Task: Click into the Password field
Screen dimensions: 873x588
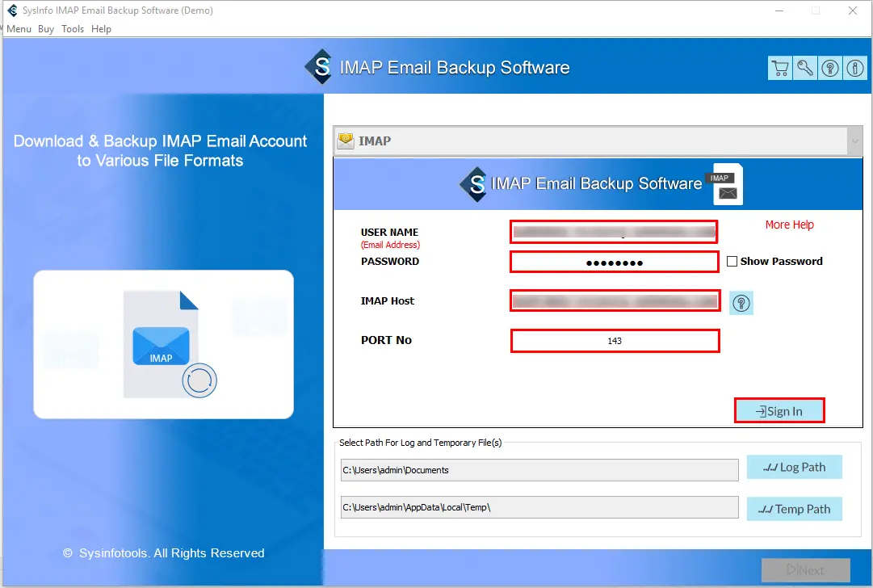Action: (614, 262)
